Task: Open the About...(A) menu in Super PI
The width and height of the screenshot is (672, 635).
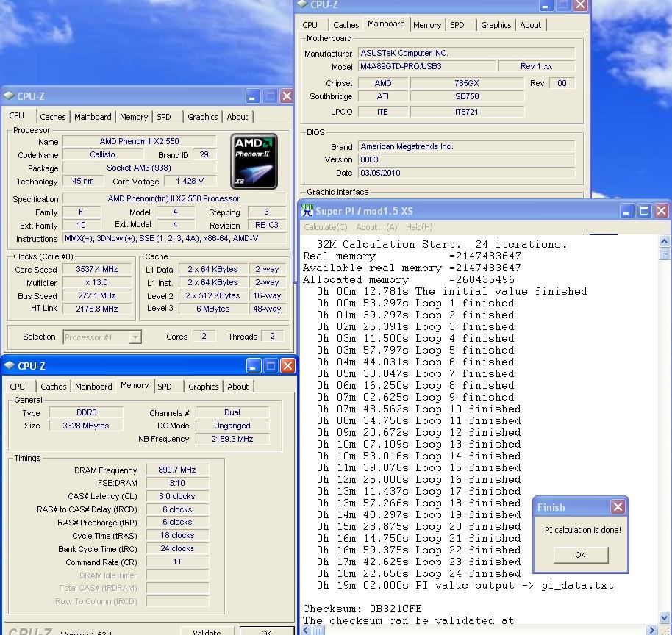Action: pyautogui.click(x=376, y=227)
